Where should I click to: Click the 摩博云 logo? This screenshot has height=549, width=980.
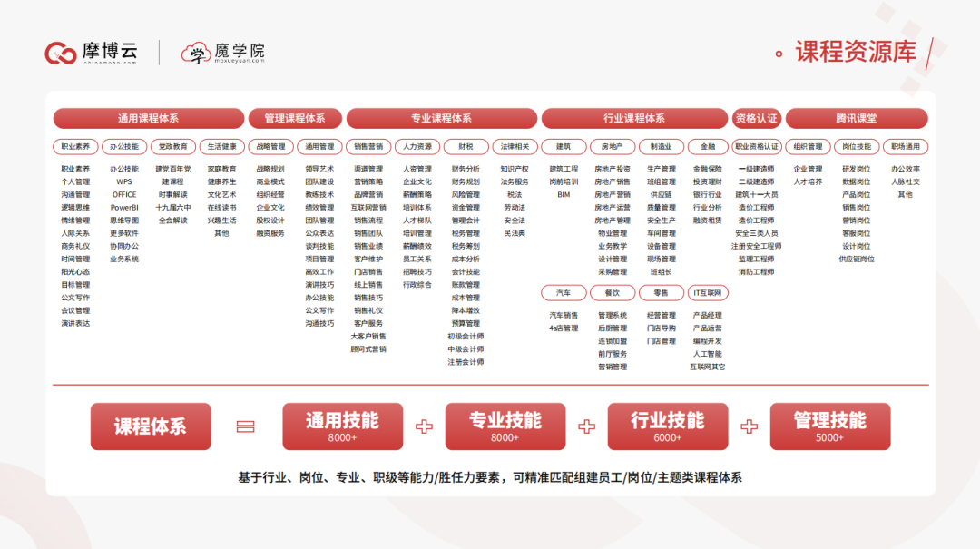click(91, 53)
